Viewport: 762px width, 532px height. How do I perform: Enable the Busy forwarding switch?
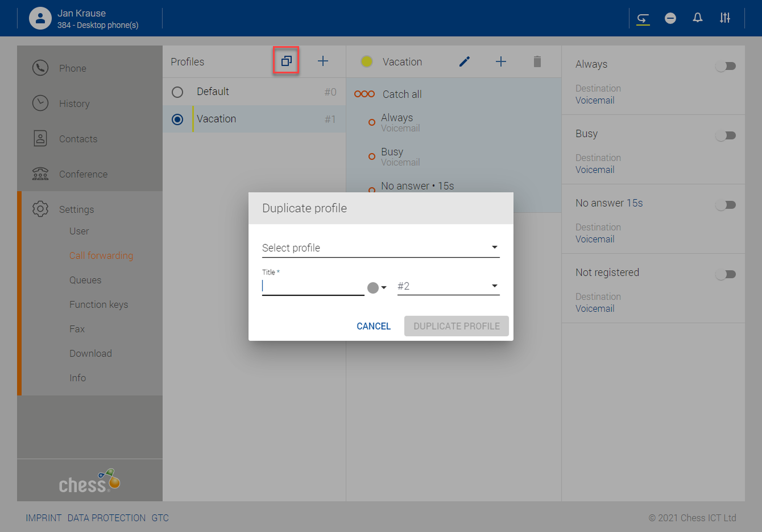tap(726, 136)
